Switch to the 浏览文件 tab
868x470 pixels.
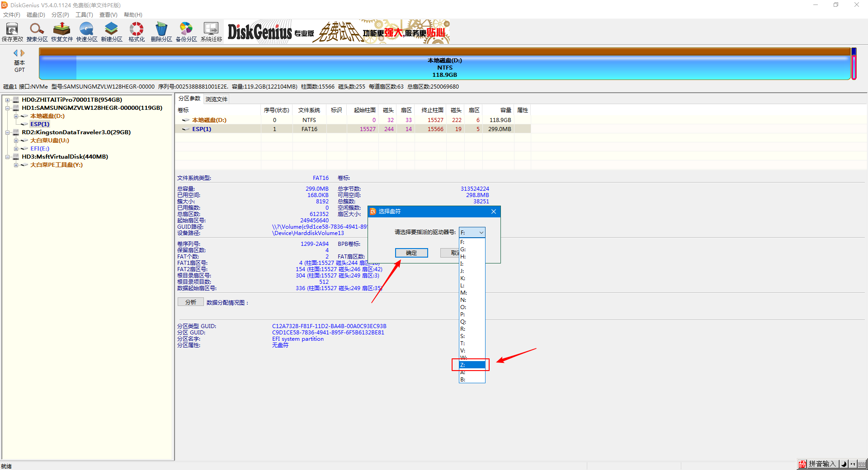click(x=217, y=99)
